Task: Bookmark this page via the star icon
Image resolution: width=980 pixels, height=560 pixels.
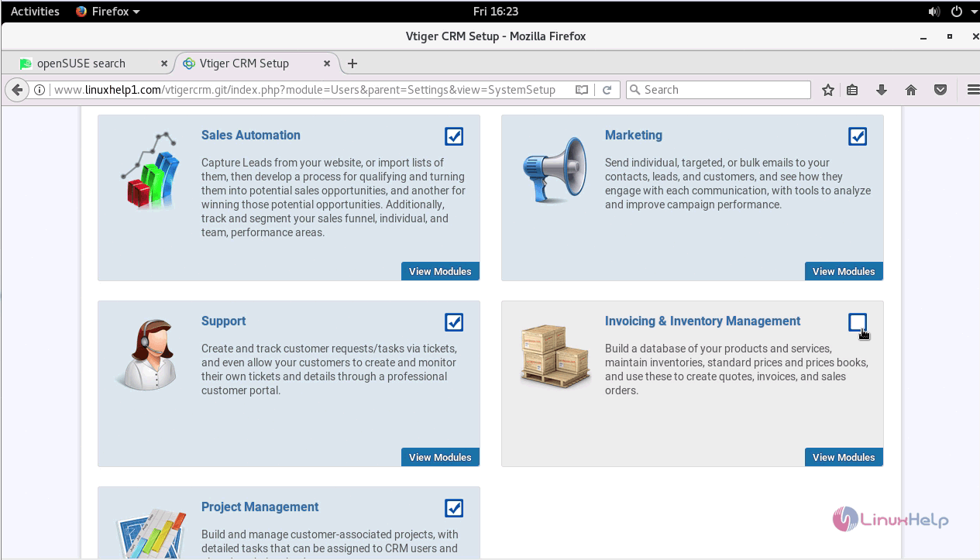Action: 827,89
